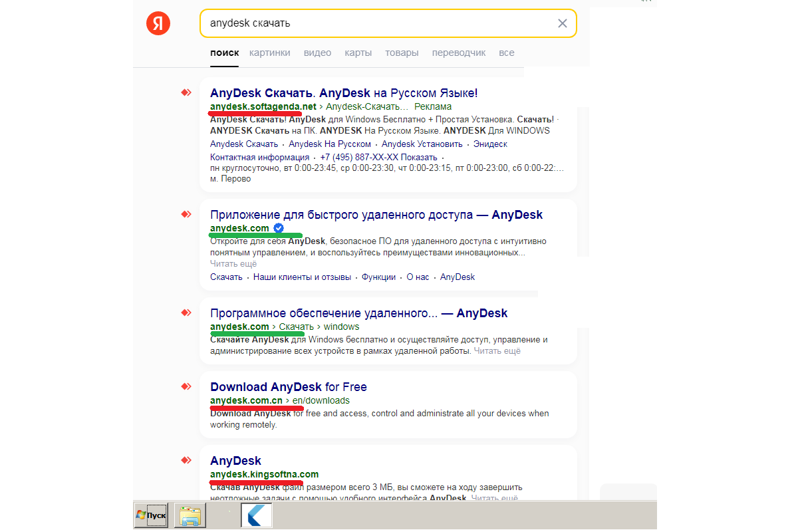Click favicon of the softagenda ad result
This screenshot has height=532, width=798.
point(186,92)
